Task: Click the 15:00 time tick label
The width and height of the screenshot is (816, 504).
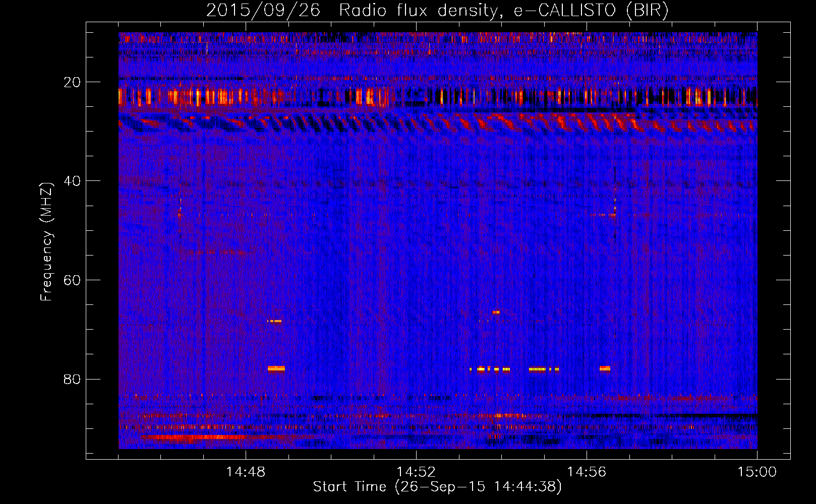Action: 757,472
